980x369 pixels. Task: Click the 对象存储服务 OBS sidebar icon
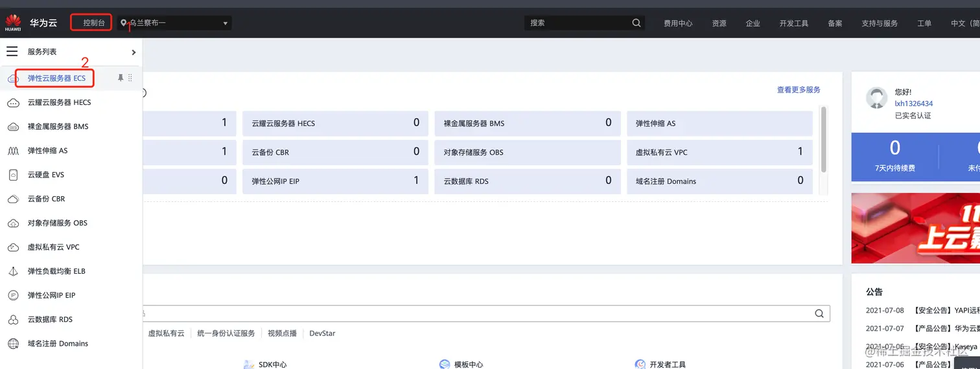tap(12, 223)
